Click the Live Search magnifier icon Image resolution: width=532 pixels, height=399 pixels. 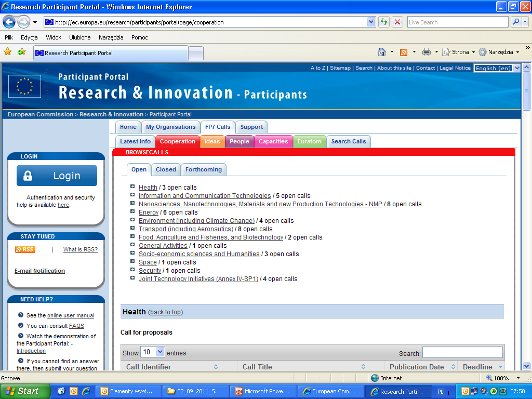516,22
